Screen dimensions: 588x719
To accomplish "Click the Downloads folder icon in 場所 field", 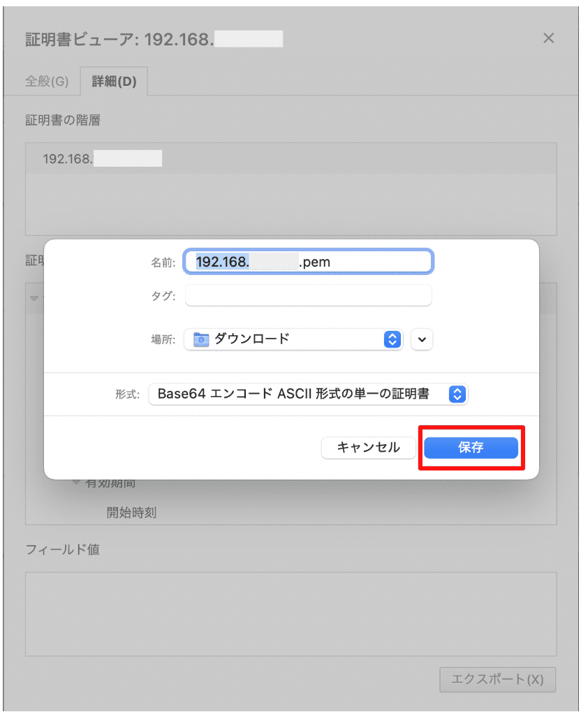I will 200,339.
